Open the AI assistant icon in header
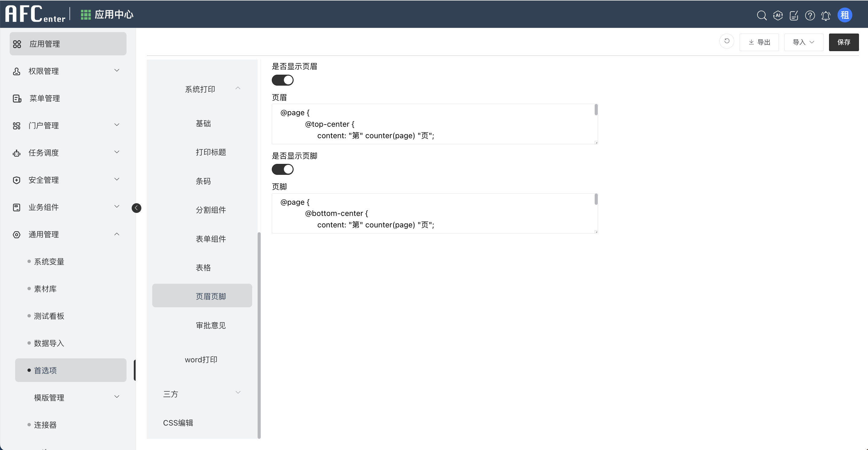This screenshot has height=450, width=868. click(x=778, y=15)
